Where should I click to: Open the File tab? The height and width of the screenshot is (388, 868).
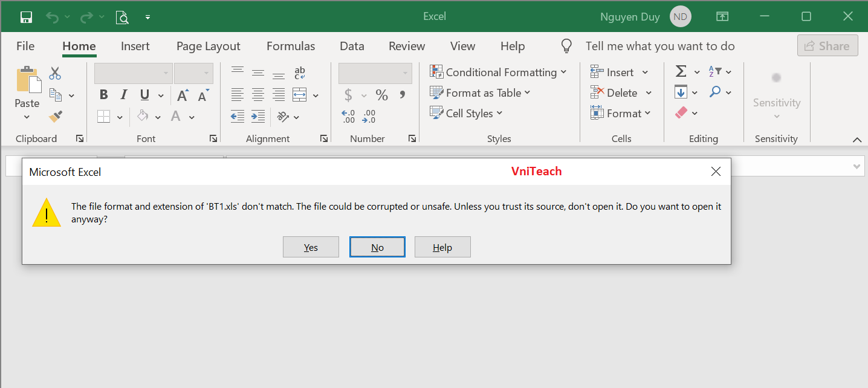(x=25, y=46)
